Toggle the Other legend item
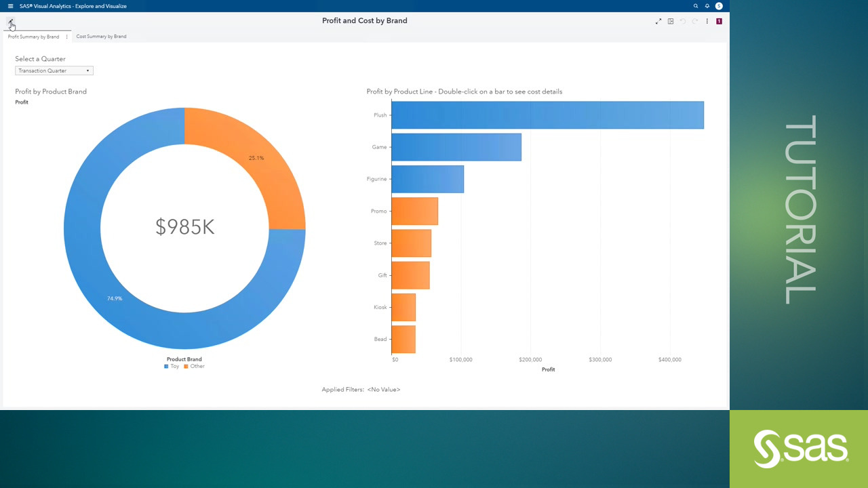 click(x=194, y=366)
